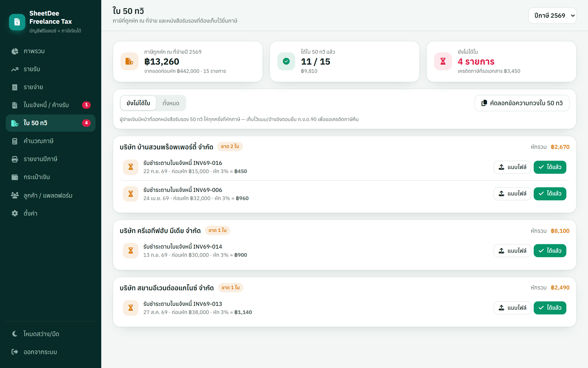Click บริษัท บ้านสวนพร็อพเพอร์ตี้ จำกัด heading
This screenshot has width=588, height=368.
coord(166,147)
